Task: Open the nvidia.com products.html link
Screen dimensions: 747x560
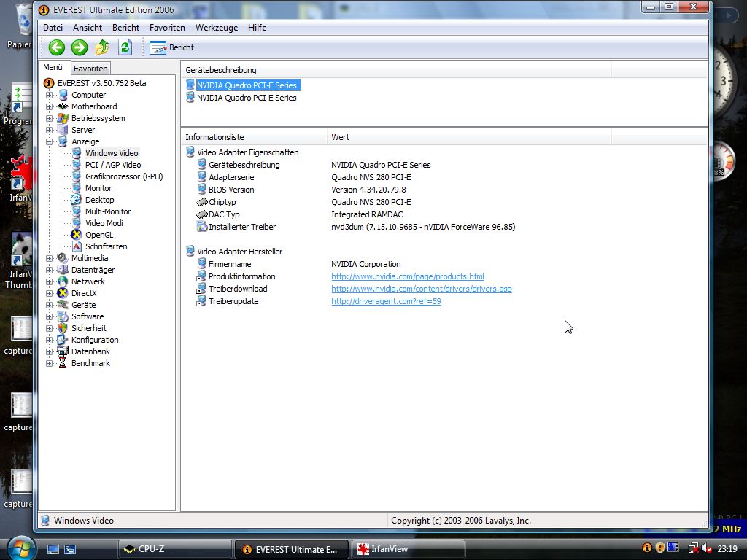Action: 408,276
